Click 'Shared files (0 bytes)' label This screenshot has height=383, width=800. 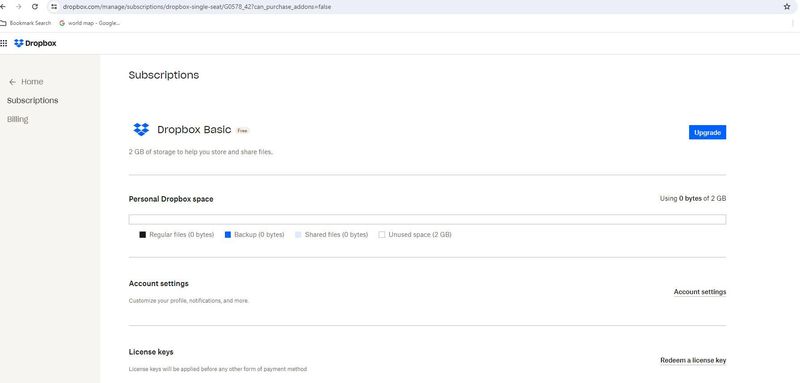click(336, 235)
